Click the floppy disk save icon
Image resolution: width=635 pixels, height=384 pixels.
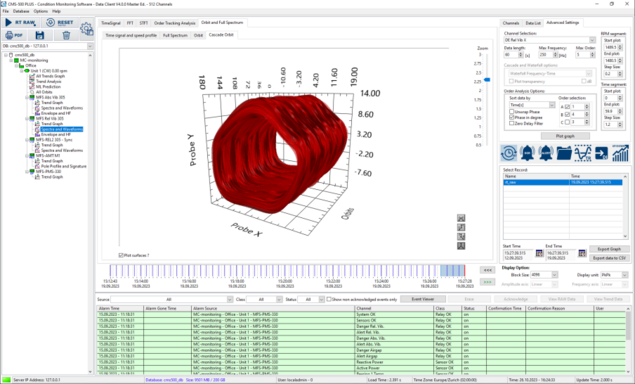pyautogui.click(x=40, y=35)
